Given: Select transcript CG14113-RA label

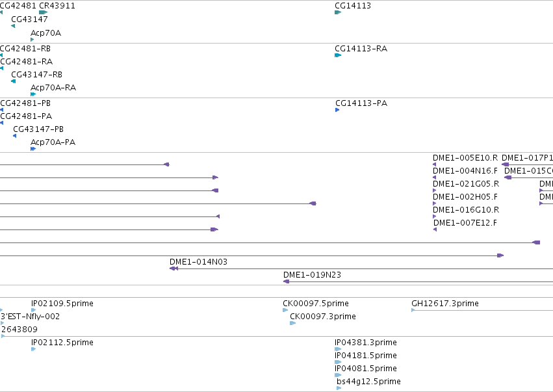Looking at the screenshot, I should pyautogui.click(x=361, y=48).
